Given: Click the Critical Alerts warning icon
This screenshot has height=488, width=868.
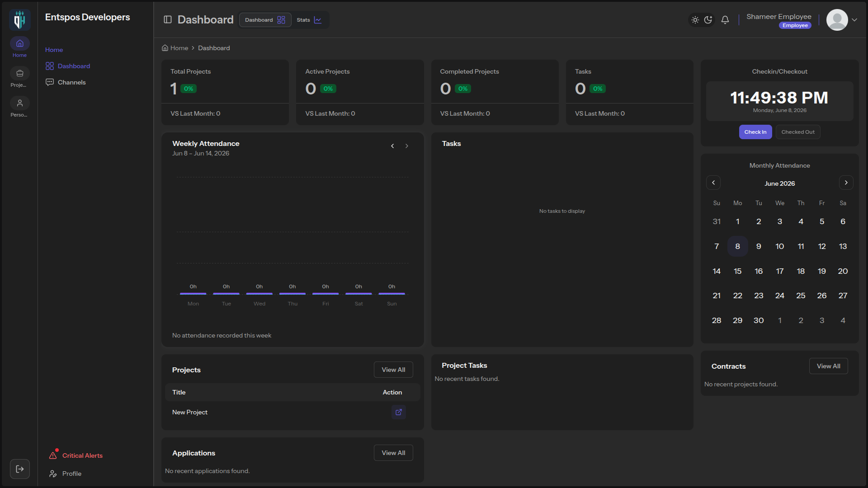Looking at the screenshot, I should (53, 455).
